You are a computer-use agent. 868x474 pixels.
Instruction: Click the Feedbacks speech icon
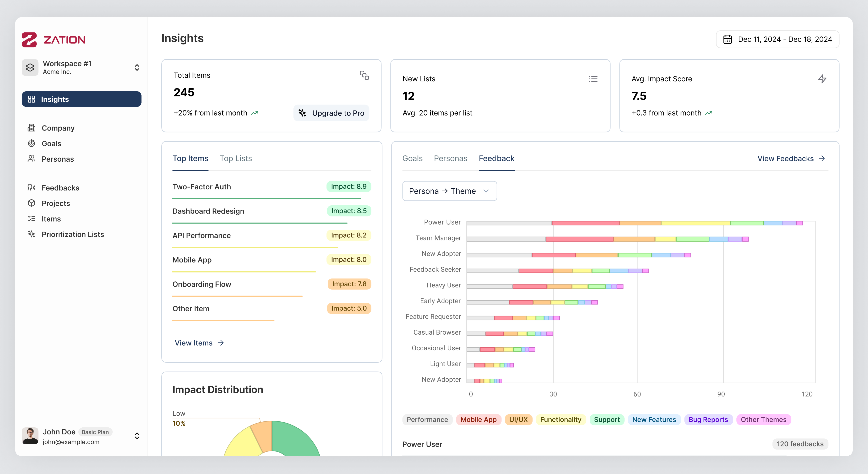(x=31, y=188)
